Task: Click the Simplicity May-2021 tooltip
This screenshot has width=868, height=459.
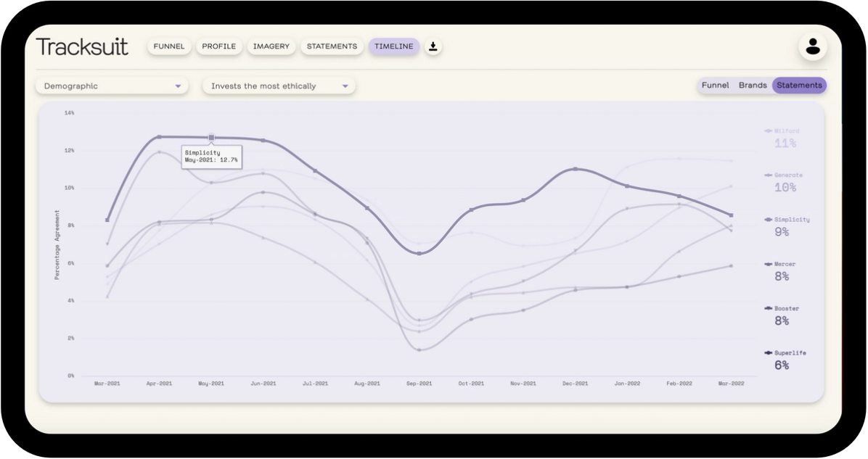Action: (211, 156)
